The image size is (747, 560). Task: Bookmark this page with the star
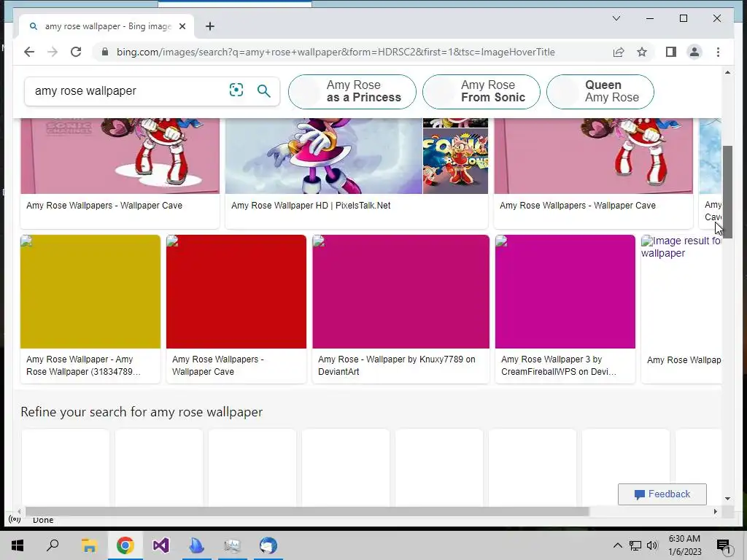click(642, 52)
